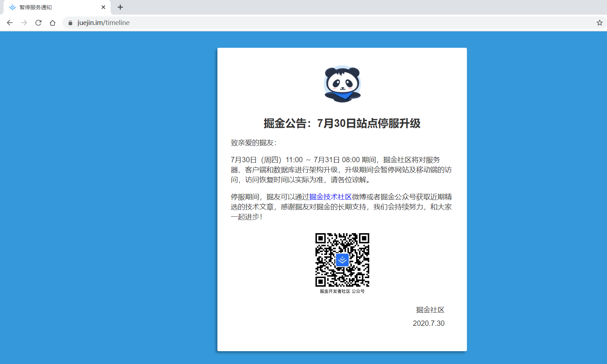Go back to the previous page
The height and width of the screenshot is (364, 607).
pos(10,23)
